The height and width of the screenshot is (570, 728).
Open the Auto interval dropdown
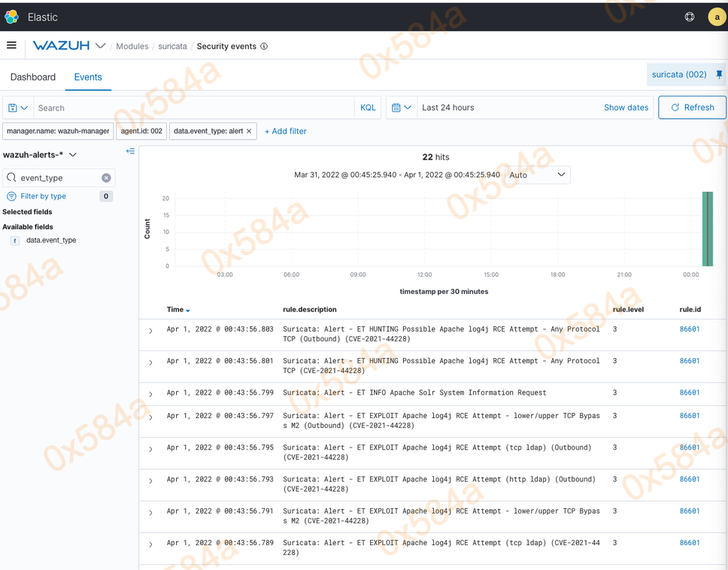click(x=537, y=174)
